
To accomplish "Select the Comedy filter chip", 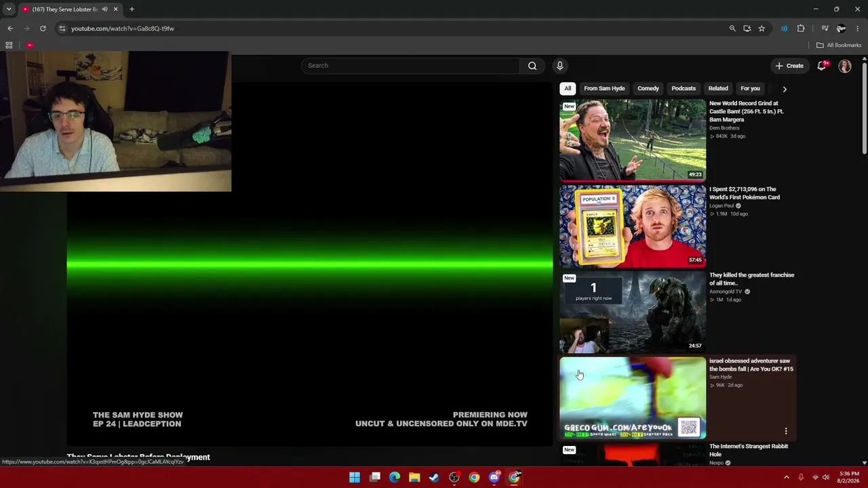I will (x=648, y=89).
